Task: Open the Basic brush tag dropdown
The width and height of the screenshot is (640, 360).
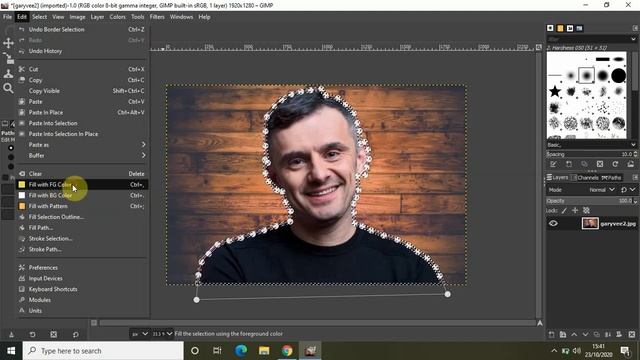Action: (x=633, y=145)
